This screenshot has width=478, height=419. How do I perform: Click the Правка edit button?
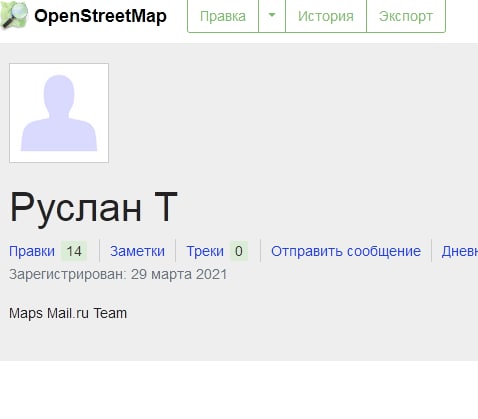click(x=223, y=16)
